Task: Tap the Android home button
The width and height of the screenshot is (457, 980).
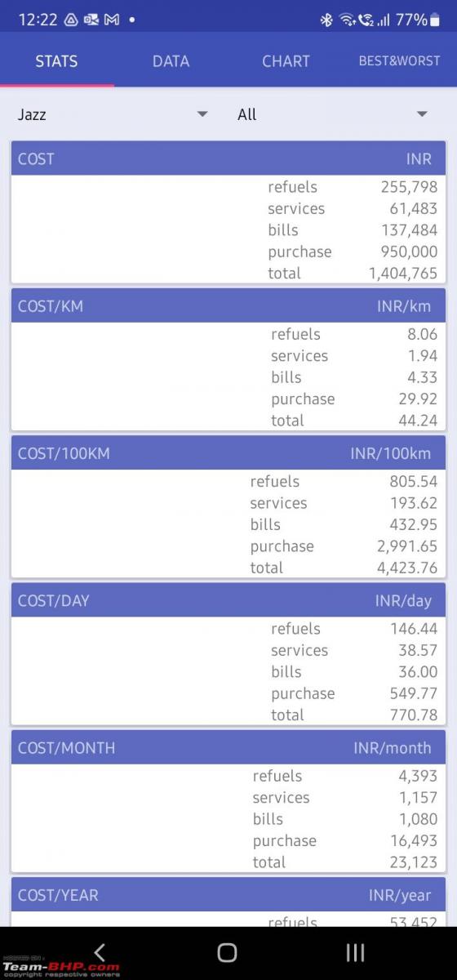Action: [228, 951]
